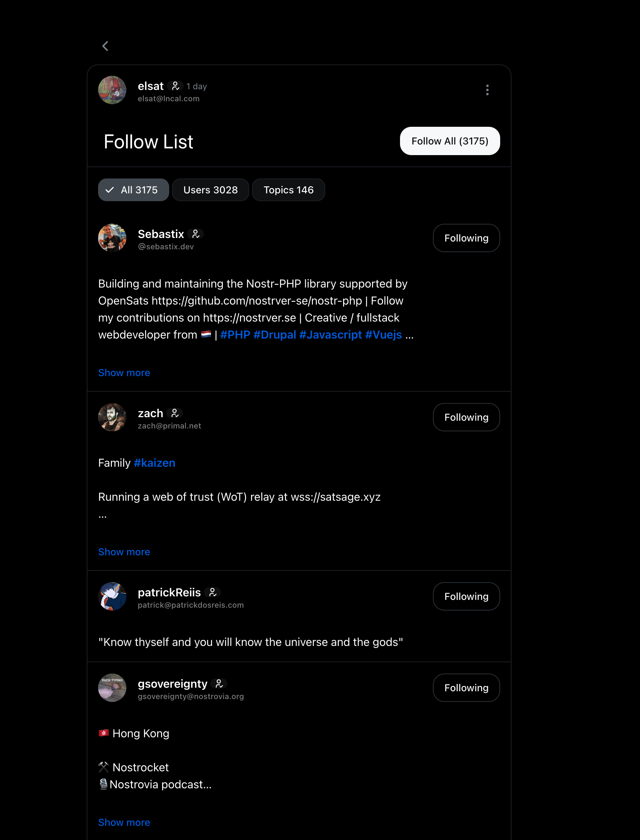Click the follow-status badge next to gsovereignty
Screen dimensions: 640x840
click(219, 684)
